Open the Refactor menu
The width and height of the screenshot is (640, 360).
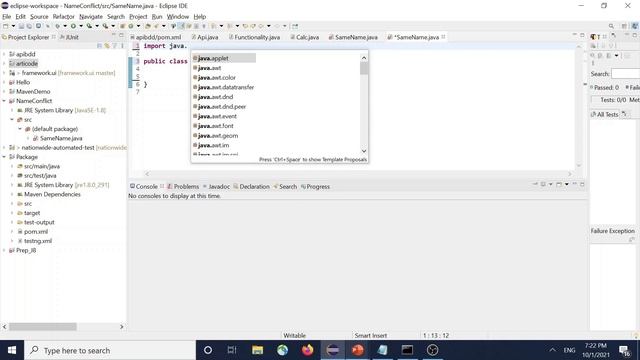pyautogui.click(x=63, y=17)
